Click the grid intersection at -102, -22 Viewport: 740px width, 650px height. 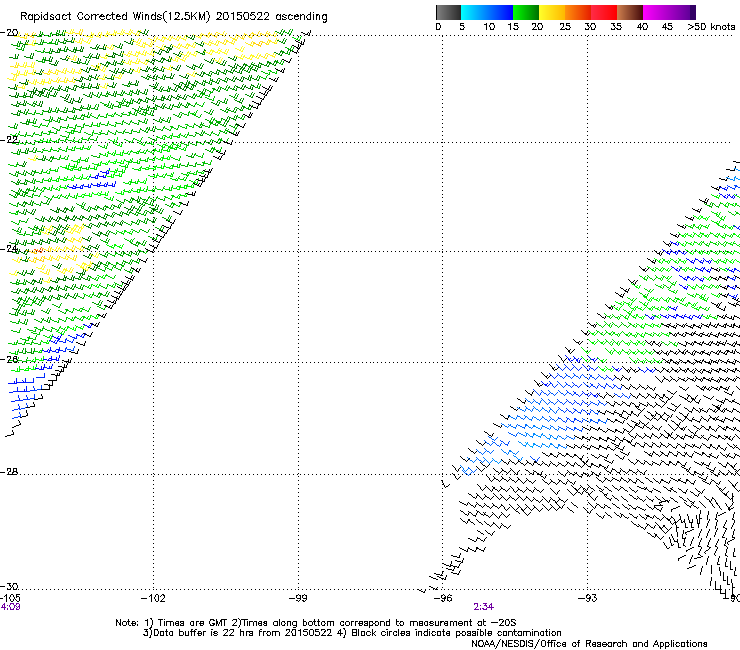[153, 142]
